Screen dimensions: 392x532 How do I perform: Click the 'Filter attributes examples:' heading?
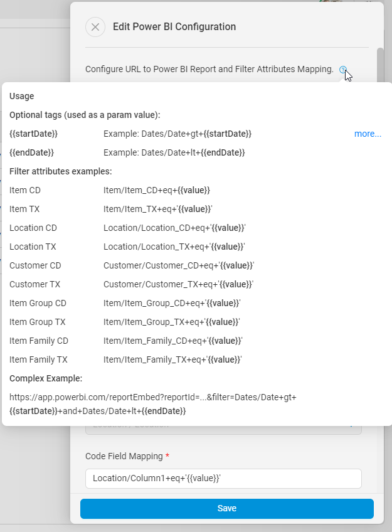click(x=61, y=171)
